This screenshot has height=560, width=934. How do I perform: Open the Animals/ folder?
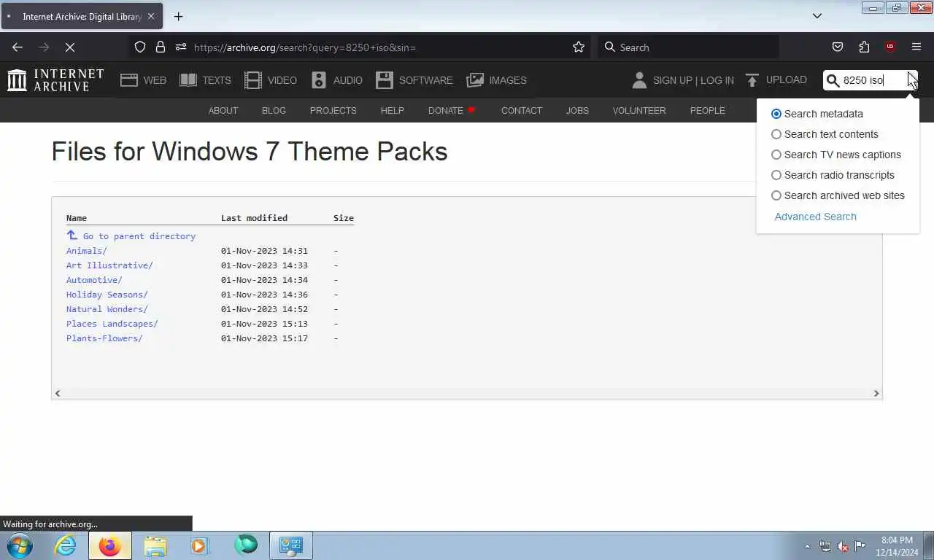click(86, 251)
